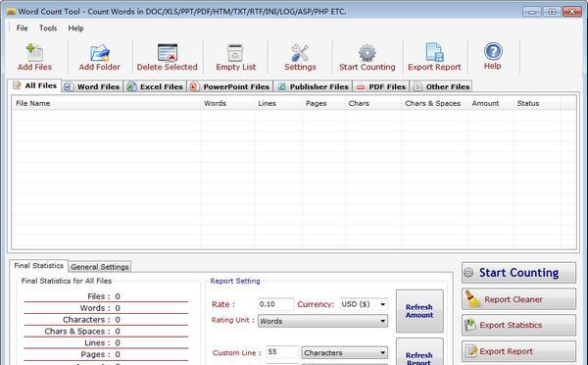Sort by the Words column header
This screenshot has height=365, width=588.
click(x=227, y=103)
